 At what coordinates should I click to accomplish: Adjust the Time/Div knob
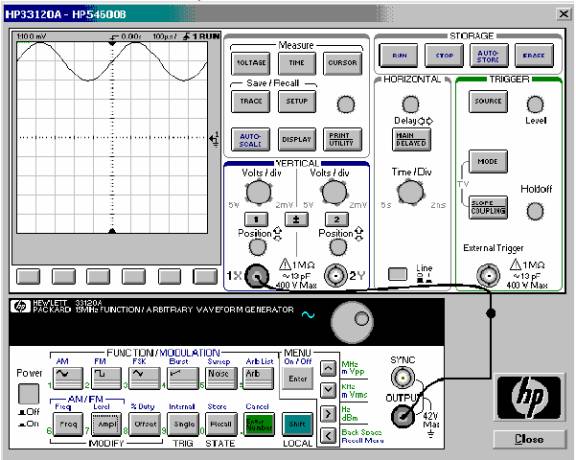click(410, 192)
